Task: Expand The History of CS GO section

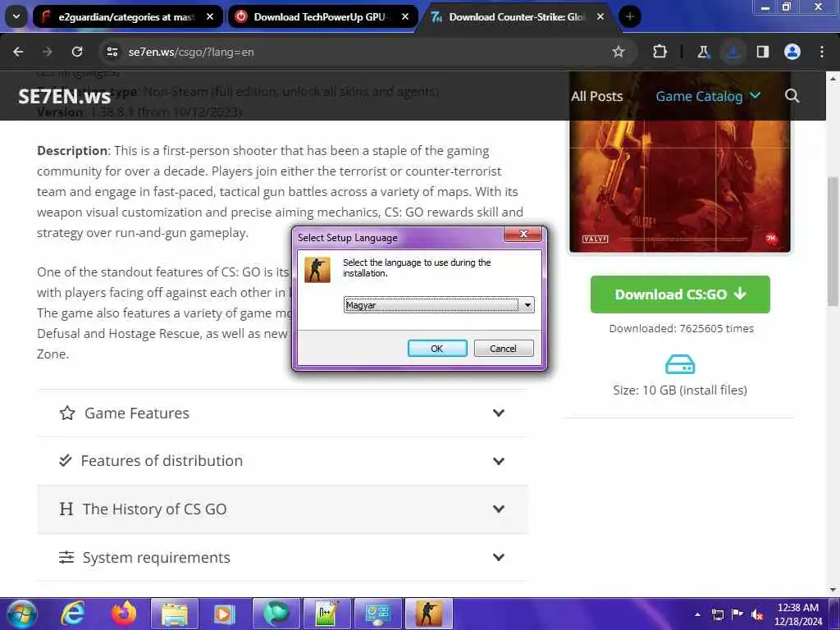Action: point(282,509)
